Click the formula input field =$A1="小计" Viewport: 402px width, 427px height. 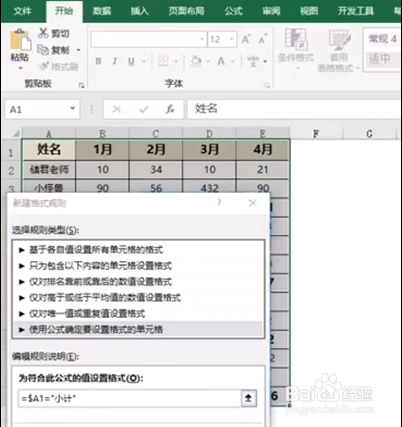click(129, 398)
